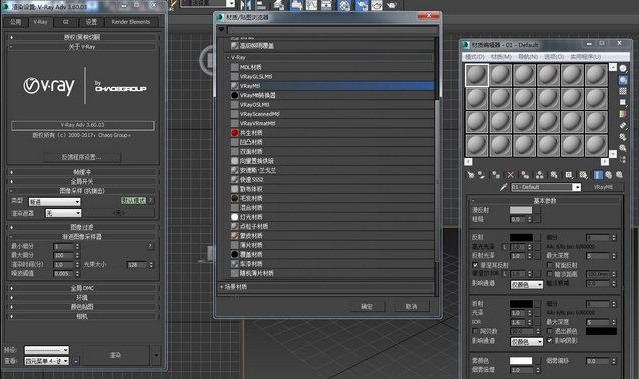Open Material/Map Navigator icon

(623, 159)
